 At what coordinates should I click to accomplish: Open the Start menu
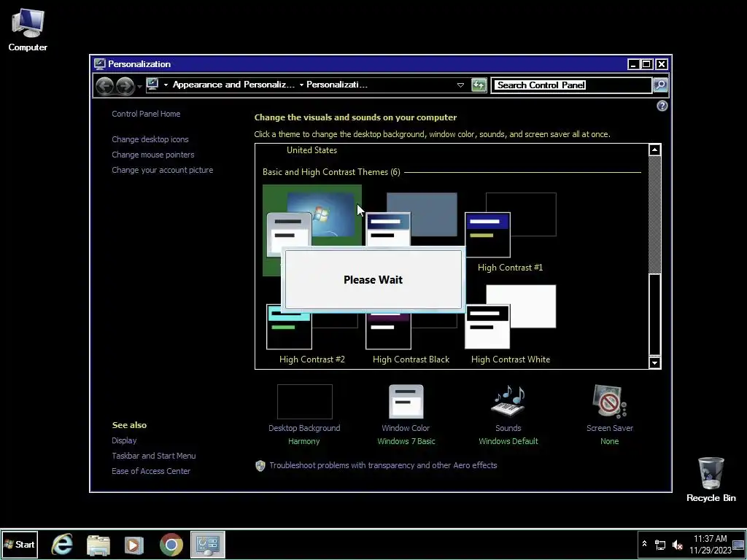point(20,544)
